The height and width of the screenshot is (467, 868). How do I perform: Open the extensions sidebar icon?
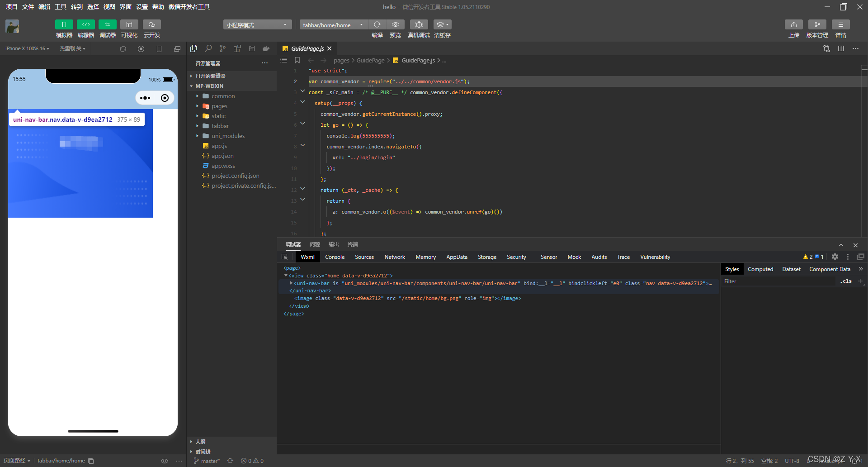(x=237, y=48)
